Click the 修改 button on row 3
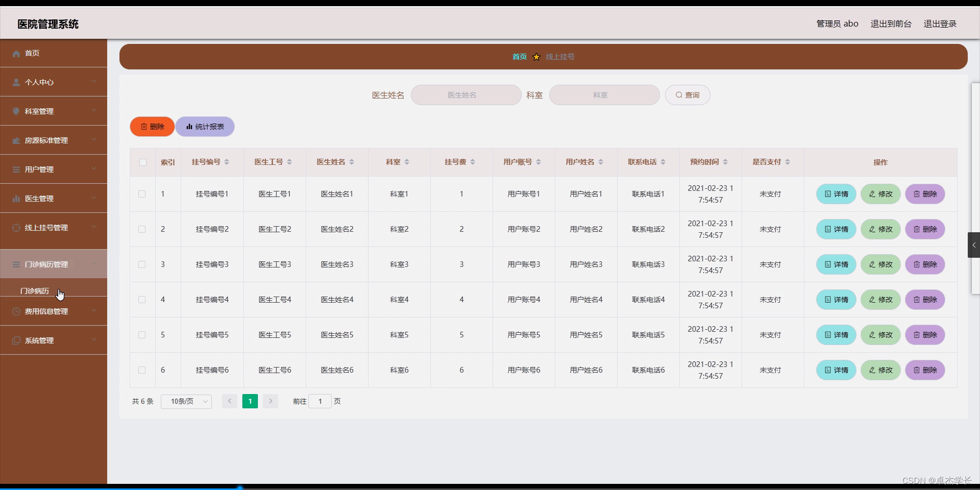 point(880,264)
